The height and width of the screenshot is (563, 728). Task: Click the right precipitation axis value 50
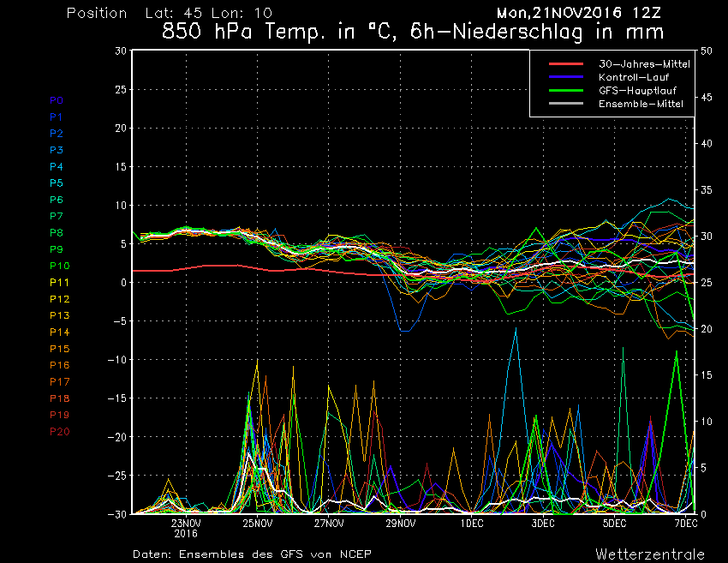coord(707,51)
